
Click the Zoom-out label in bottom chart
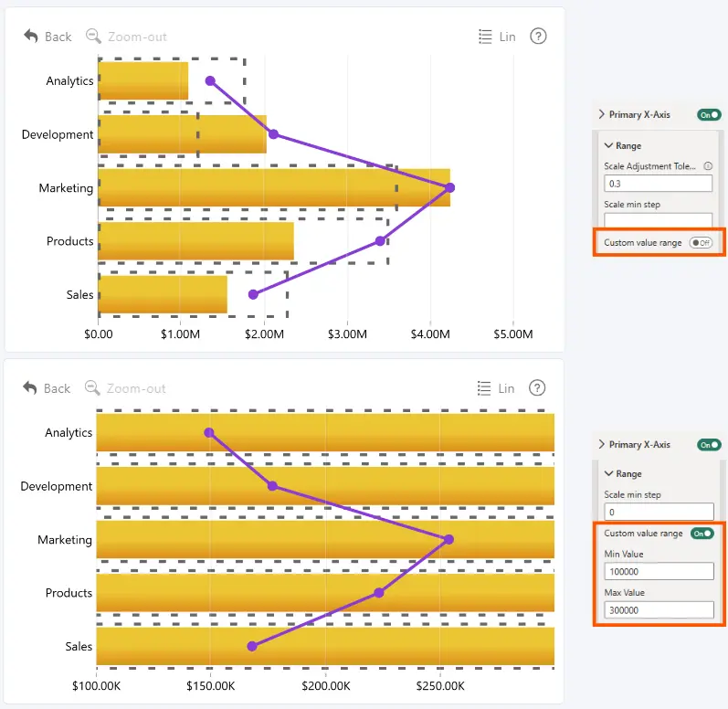tap(136, 388)
